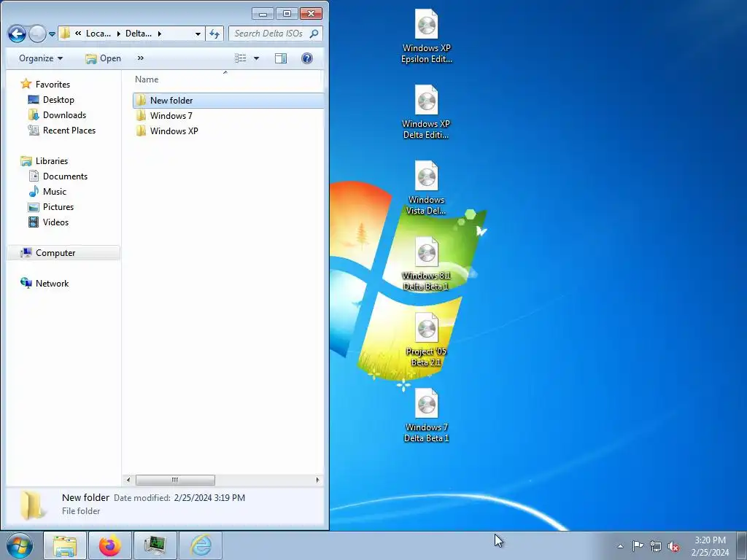Image resolution: width=747 pixels, height=560 pixels.
Task: Open the Organize menu
Action: (x=41, y=58)
